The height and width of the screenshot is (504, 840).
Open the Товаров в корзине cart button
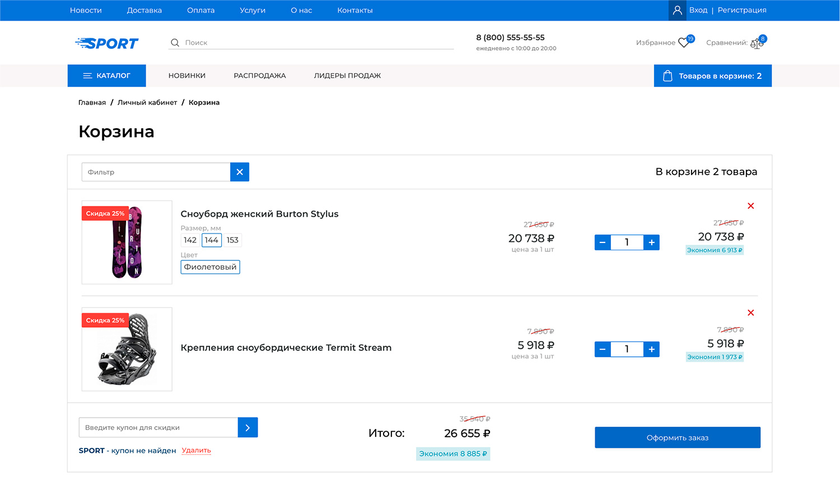712,76
